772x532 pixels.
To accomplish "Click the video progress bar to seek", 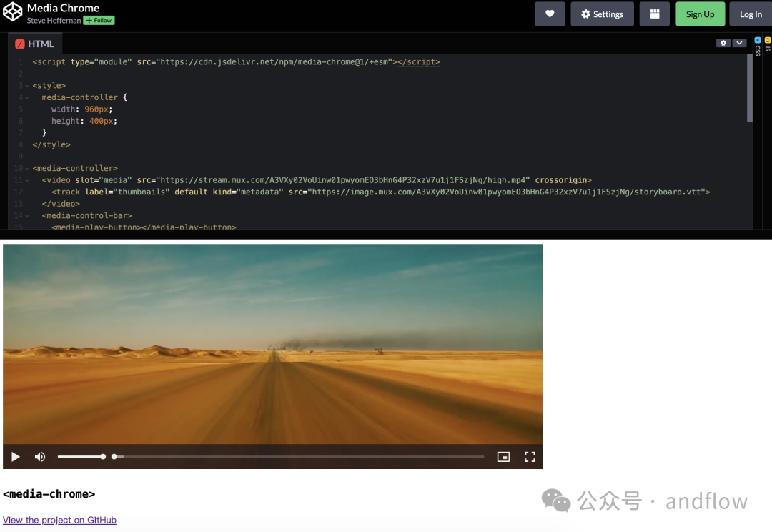I will [286, 456].
